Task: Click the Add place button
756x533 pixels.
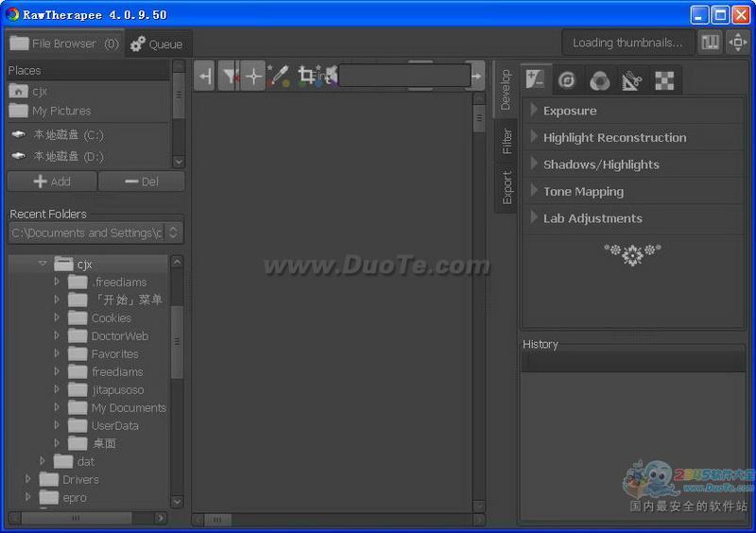Action: [51, 181]
